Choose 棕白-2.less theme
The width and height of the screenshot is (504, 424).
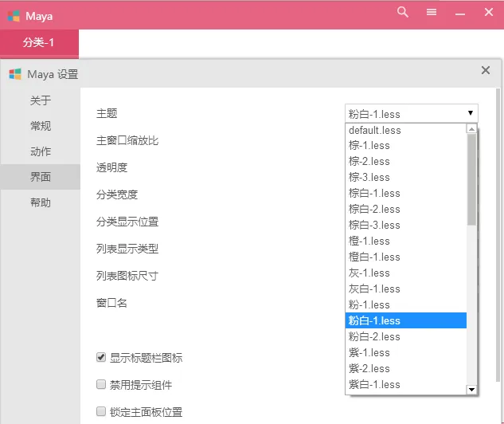(x=405, y=209)
